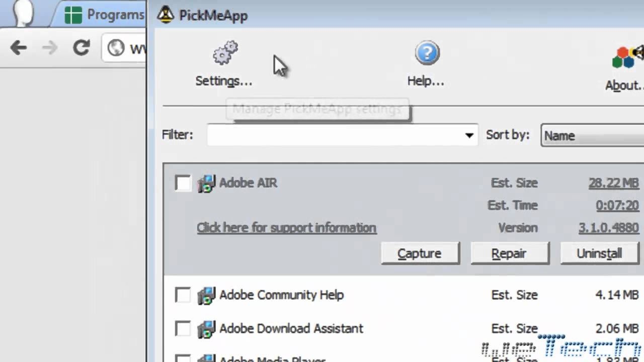Check the Adobe AIR checkbox
The width and height of the screenshot is (644, 362).
coord(183,183)
